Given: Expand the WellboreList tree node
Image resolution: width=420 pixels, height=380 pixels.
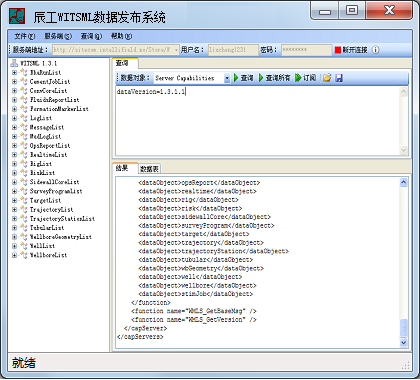Looking at the screenshot, I should pyautogui.click(x=14, y=255).
